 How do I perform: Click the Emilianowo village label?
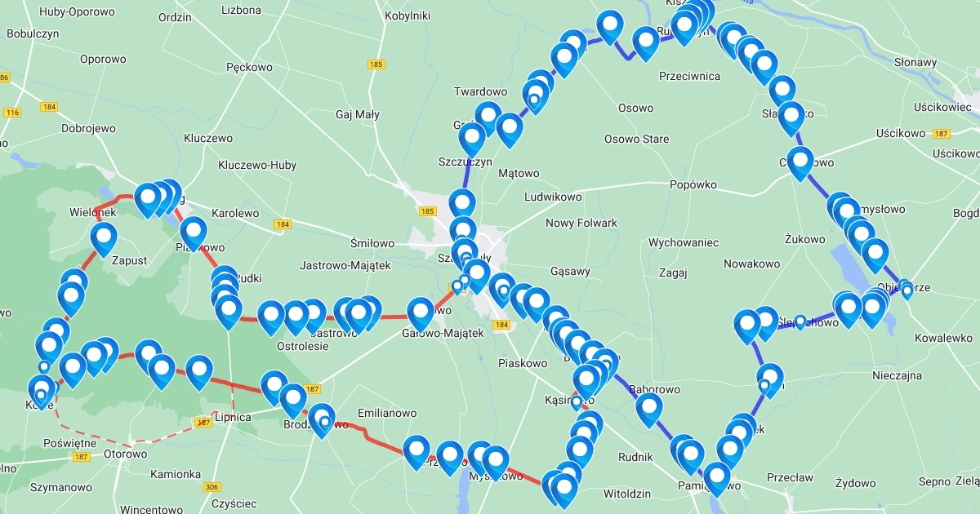pos(386,413)
